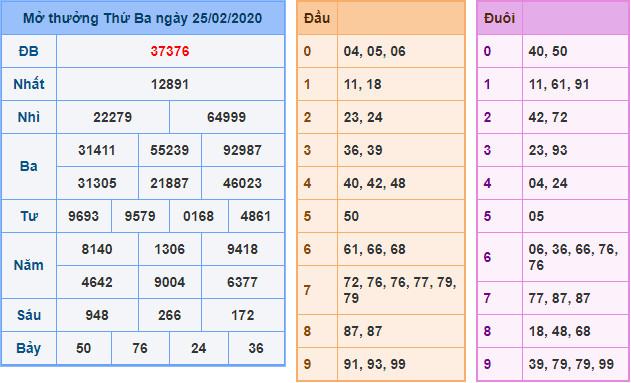
Task: Select fourth prize number 0168
Action: [x=198, y=216]
